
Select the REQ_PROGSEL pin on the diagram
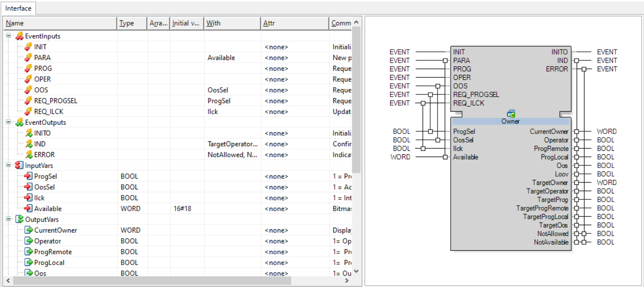coord(476,94)
